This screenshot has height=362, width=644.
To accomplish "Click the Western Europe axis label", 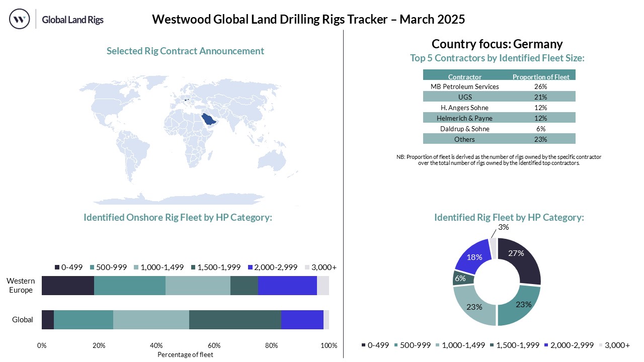I will click(20, 286).
